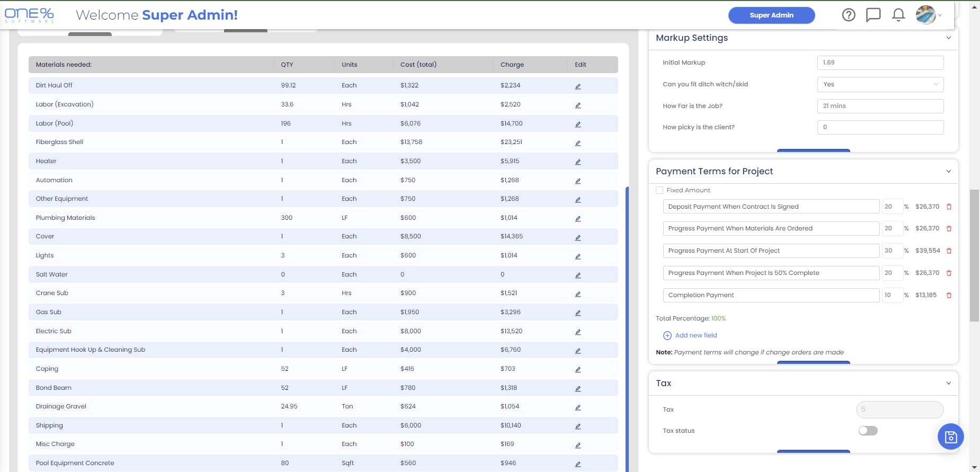980x472 pixels.
Task: Delete the Deposit Payment term
Action: pos(949,207)
